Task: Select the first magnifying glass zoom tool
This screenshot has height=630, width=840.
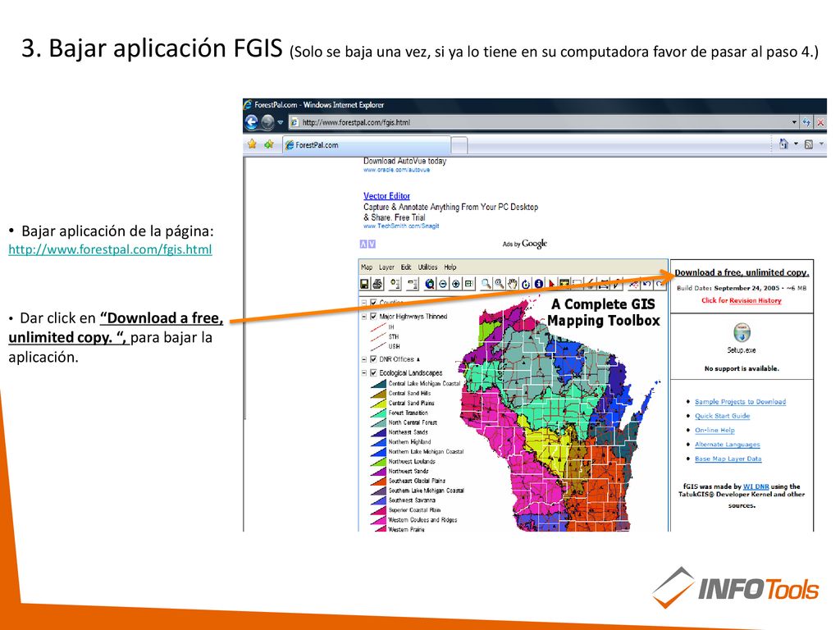Action: tap(486, 283)
